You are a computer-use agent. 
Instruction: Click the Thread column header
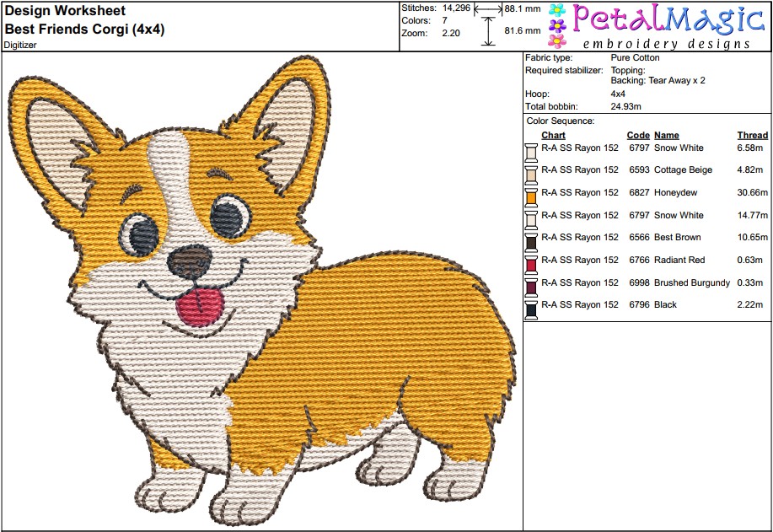pyautogui.click(x=753, y=135)
